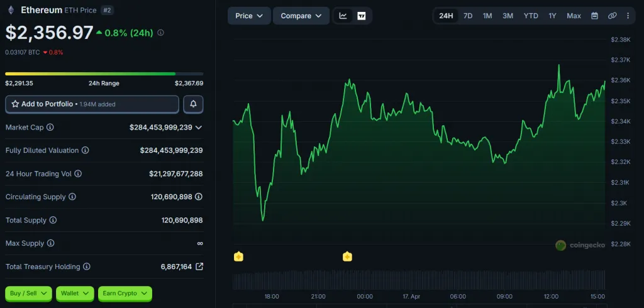Click the 0.03107 BTC value
Screen dimensions: 644x308
coord(23,53)
